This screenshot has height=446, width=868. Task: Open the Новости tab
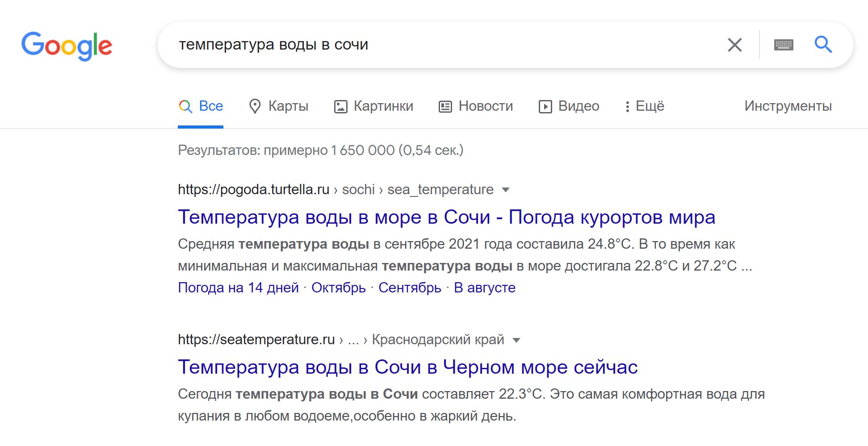coord(476,106)
